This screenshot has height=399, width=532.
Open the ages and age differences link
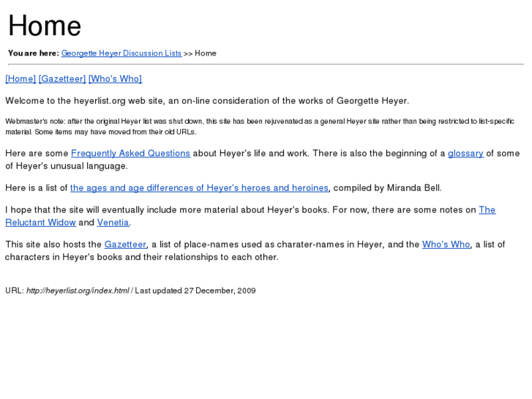(200, 188)
